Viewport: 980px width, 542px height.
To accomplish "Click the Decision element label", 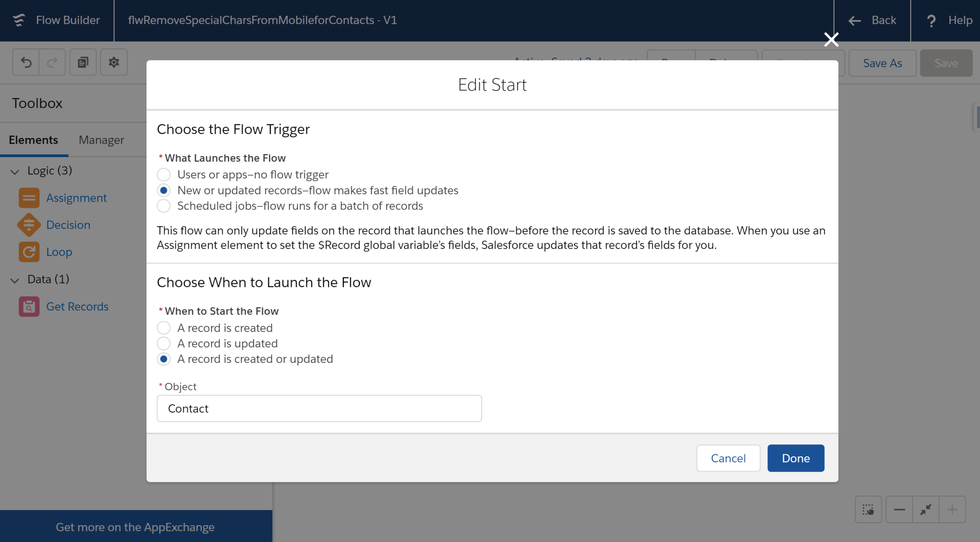I will tap(68, 225).
